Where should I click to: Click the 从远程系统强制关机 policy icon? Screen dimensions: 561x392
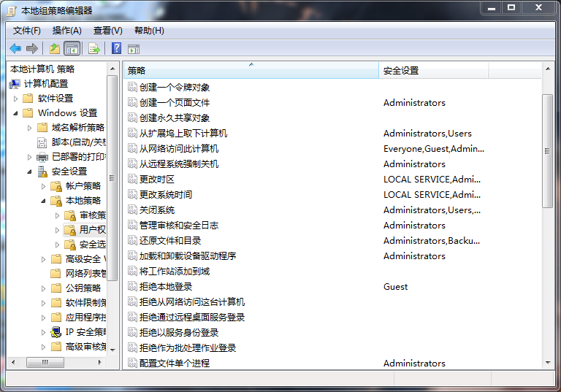point(132,164)
